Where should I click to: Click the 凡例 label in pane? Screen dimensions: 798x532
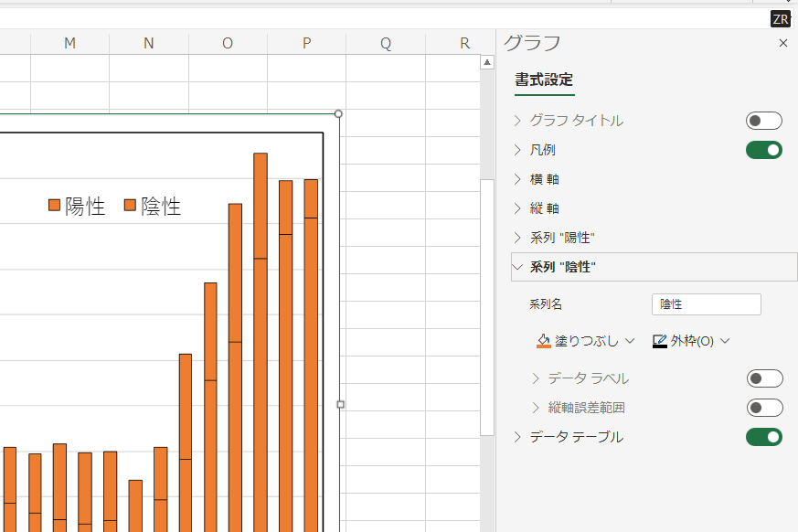coord(543,150)
